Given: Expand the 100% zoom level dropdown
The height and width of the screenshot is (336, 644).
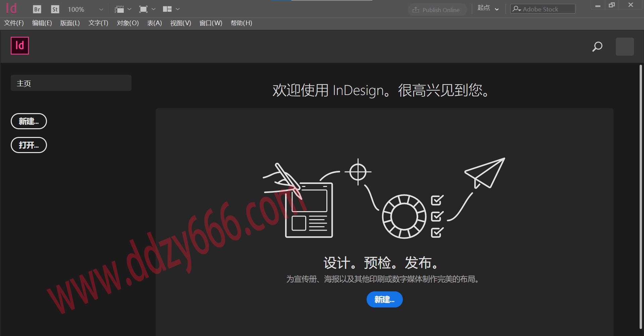Looking at the screenshot, I should (101, 9).
